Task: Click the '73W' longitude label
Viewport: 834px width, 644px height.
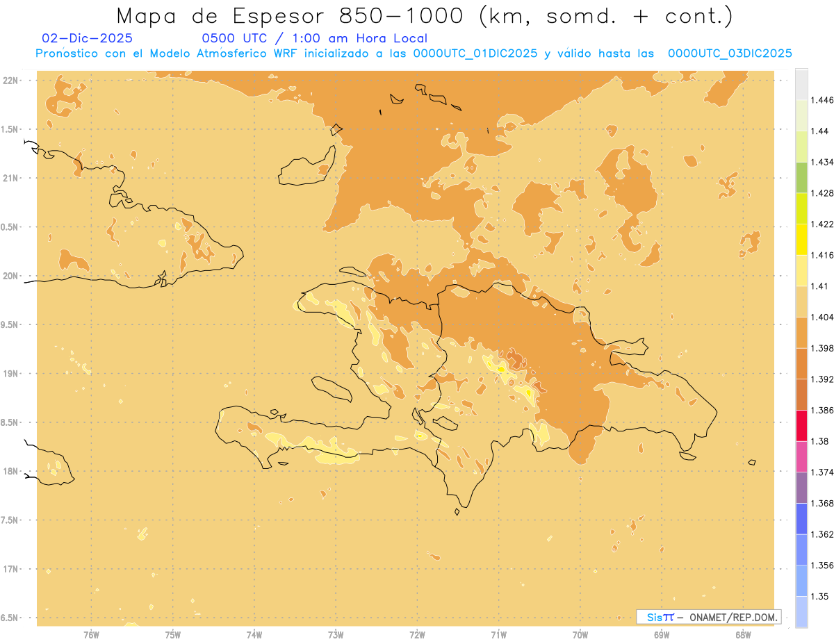Action: click(336, 635)
